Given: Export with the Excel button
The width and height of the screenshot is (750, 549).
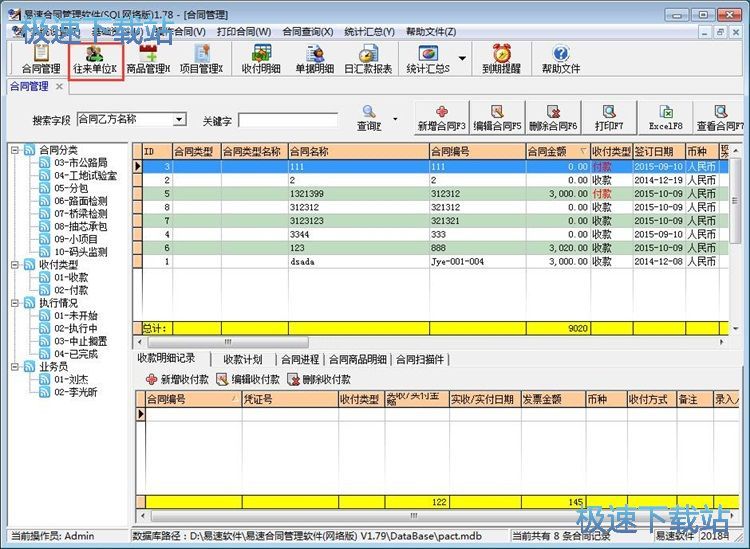Looking at the screenshot, I should pyautogui.click(x=665, y=119).
